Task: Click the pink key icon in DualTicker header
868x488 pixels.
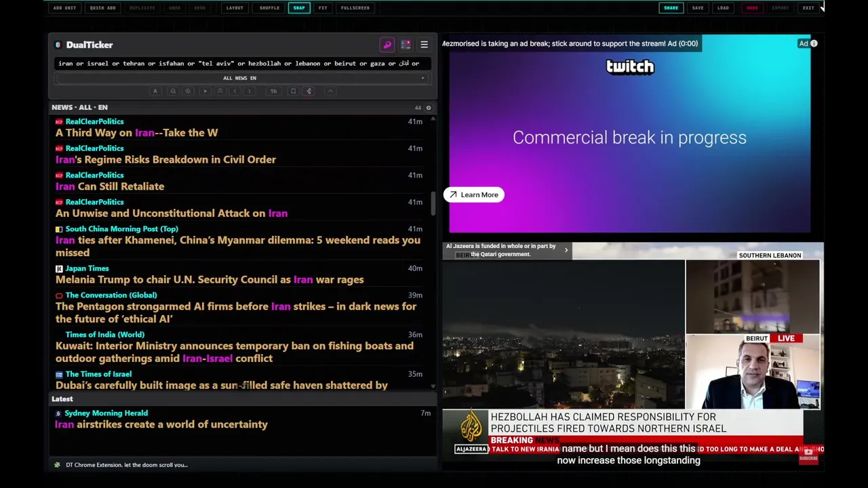Action: pos(387,45)
